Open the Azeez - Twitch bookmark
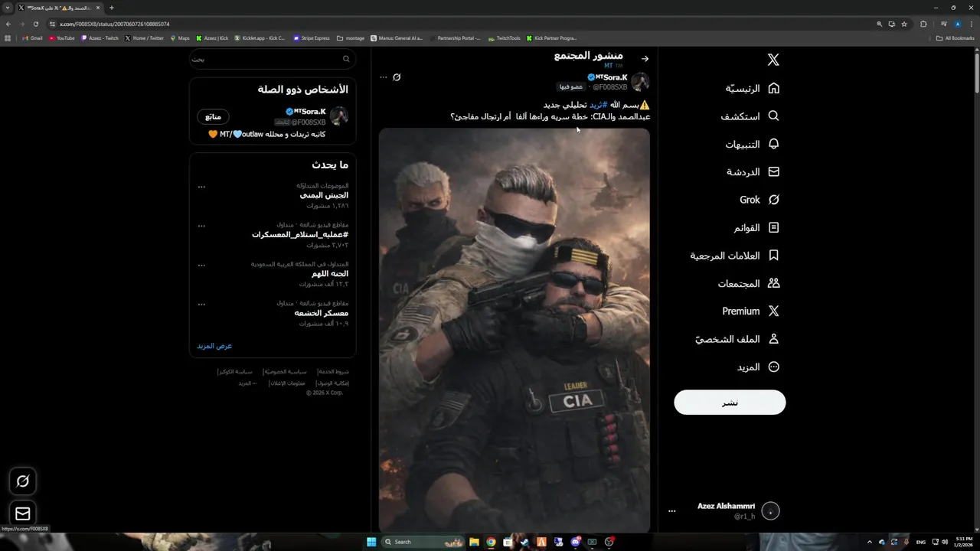This screenshot has width=980, height=551. pos(100,38)
